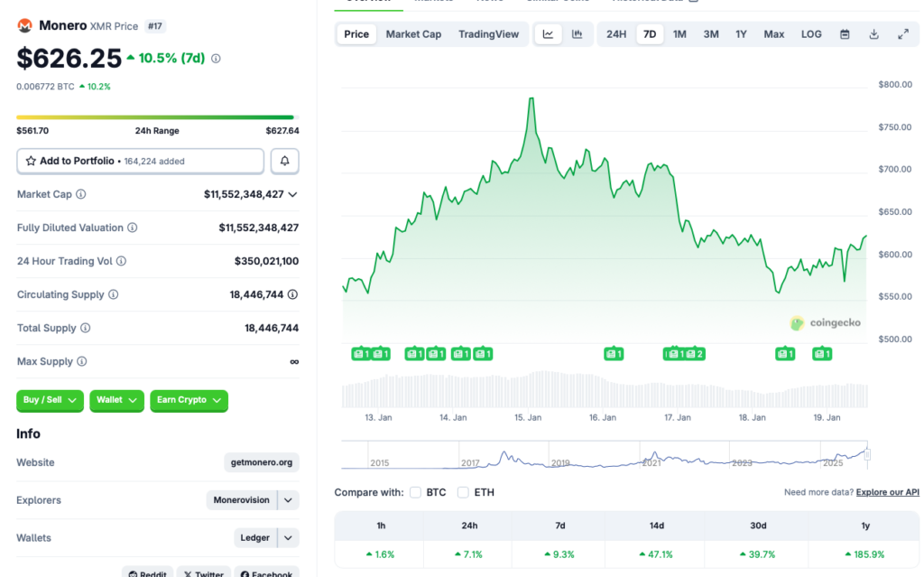Switch to the Historical Data tab
The height and width of the screenshot is (577, 924).
[647, 1]
